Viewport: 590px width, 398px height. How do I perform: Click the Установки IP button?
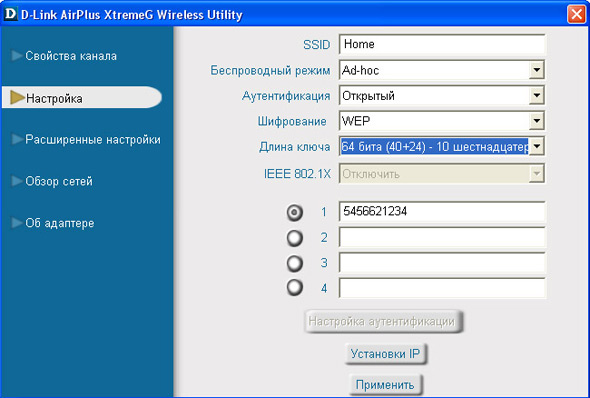click(385, 354)
